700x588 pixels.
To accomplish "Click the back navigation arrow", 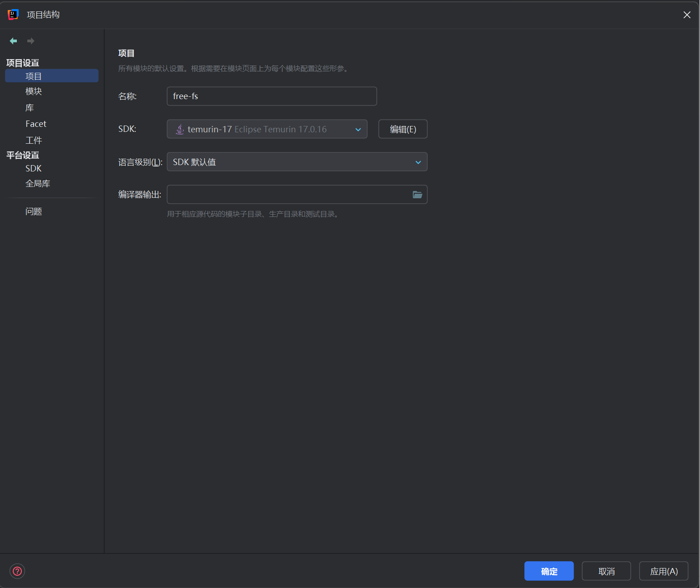I will [13, 41].
